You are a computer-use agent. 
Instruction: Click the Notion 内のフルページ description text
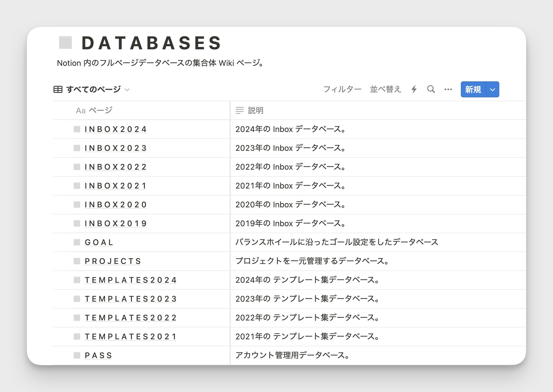click(x=160, y=63)
